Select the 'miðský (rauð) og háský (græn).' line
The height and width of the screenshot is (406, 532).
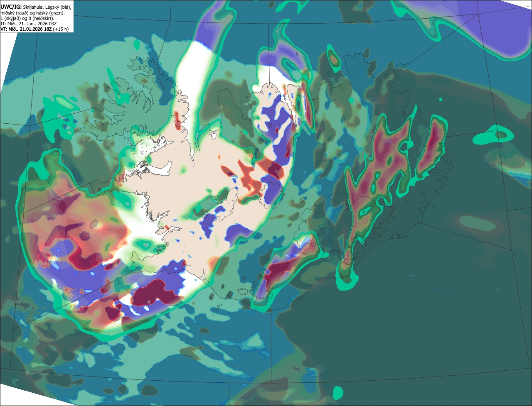32,13
